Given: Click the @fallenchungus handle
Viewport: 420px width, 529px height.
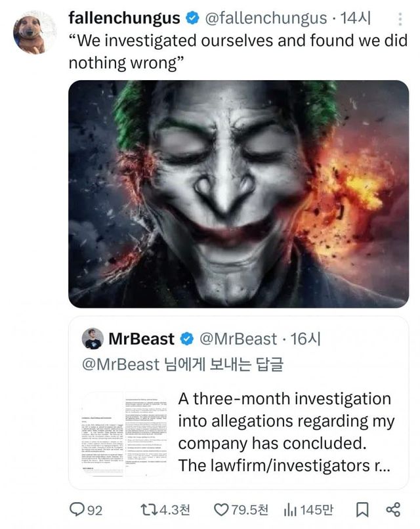Looking at the screenshot, I should 265,19.
